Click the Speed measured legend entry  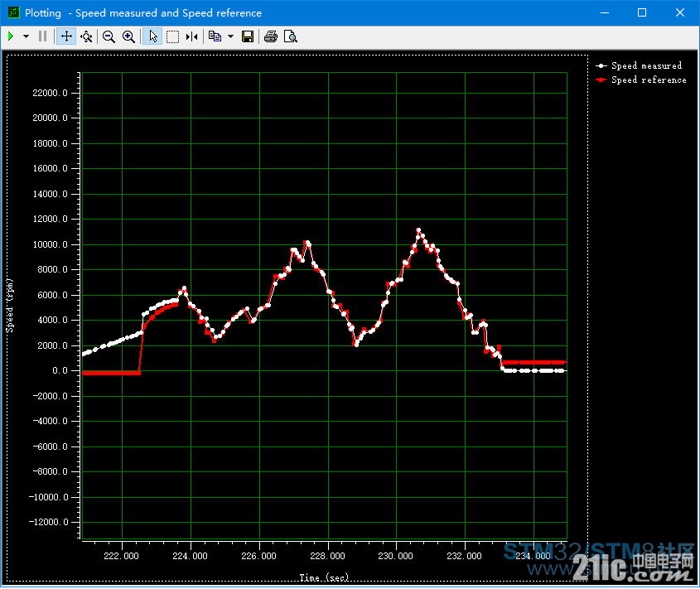(x=639, y=65)
